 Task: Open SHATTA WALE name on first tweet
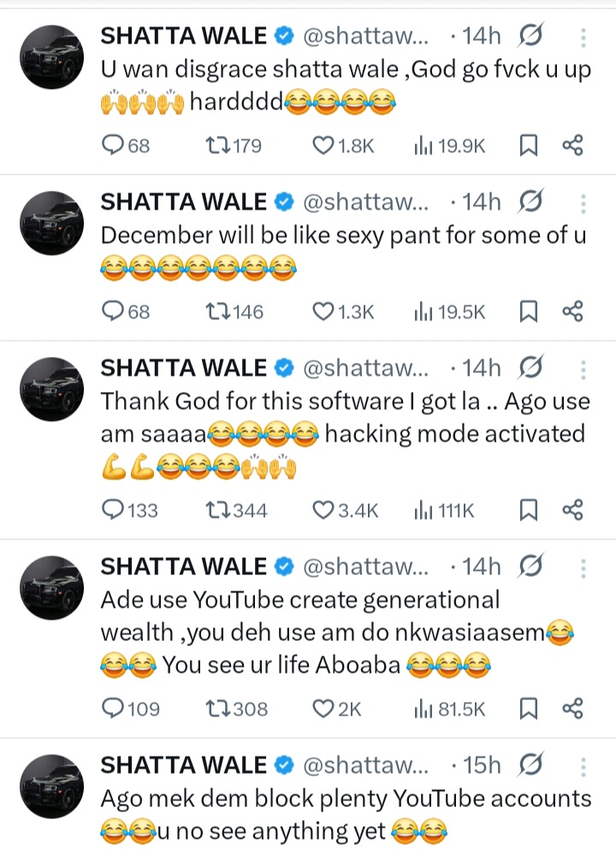point(184,36)
